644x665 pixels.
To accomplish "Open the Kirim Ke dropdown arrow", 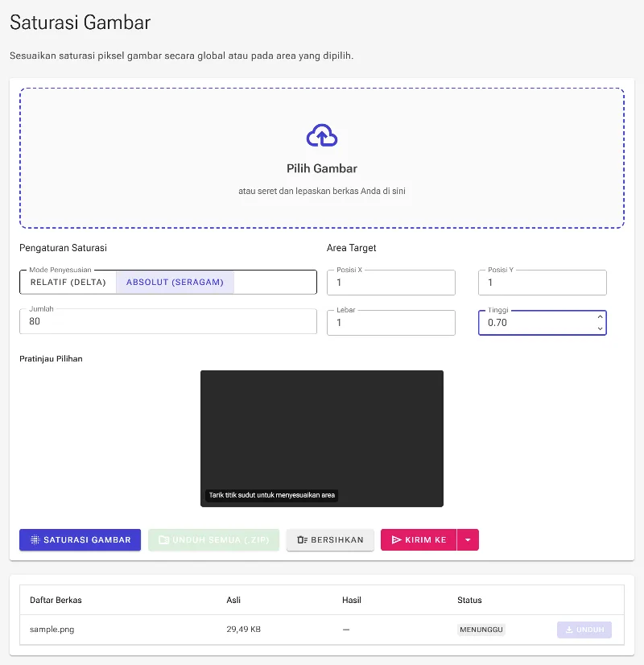I will point(468,540).
